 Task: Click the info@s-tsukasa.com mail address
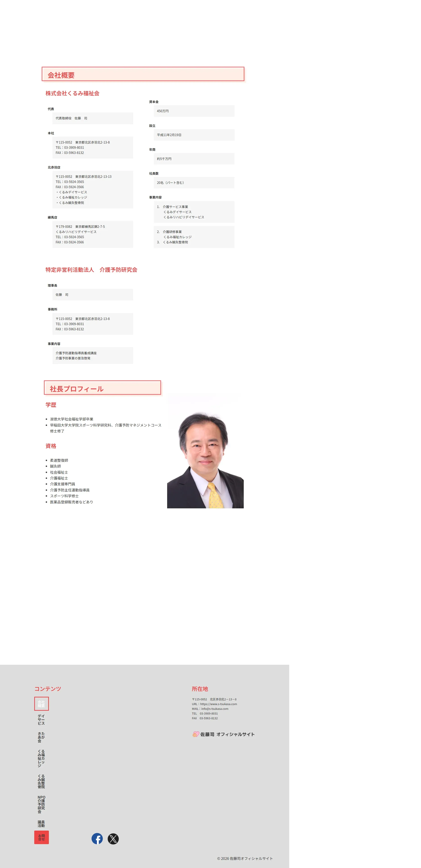[214, 709]
